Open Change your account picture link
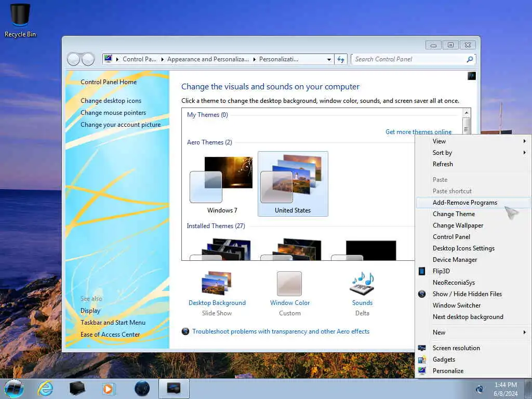Image resolution: width=532 pixels, height=399 pixels. pyautogui.click(x=121, y=125)
